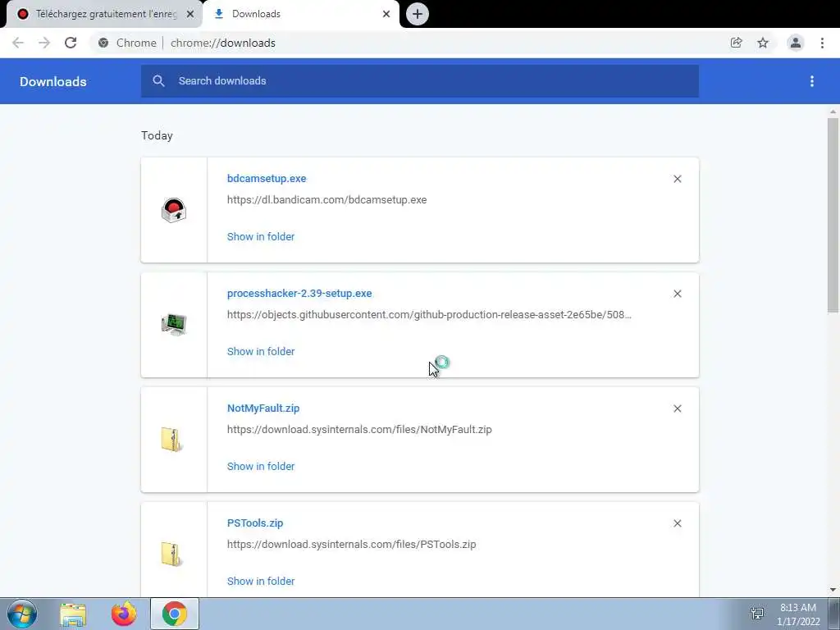This screenshot has width=840, height=630.
Task: Show PSTools.zip in folder
Action: 261,582
